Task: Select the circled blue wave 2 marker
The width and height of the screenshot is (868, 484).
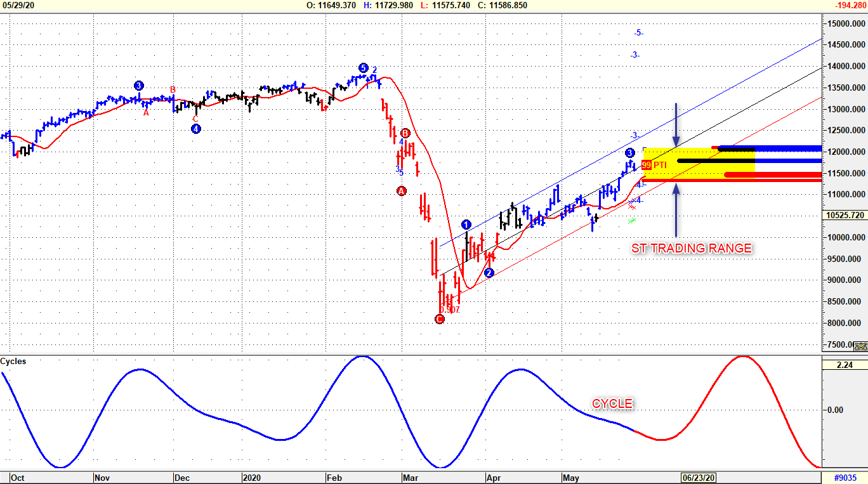Action: point(489,273)
